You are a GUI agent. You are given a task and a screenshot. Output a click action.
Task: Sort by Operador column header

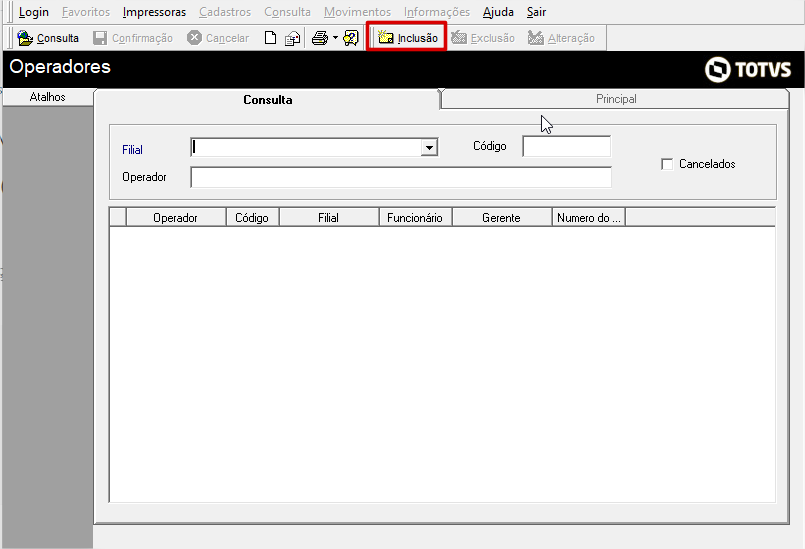click(x=176, y=218)
